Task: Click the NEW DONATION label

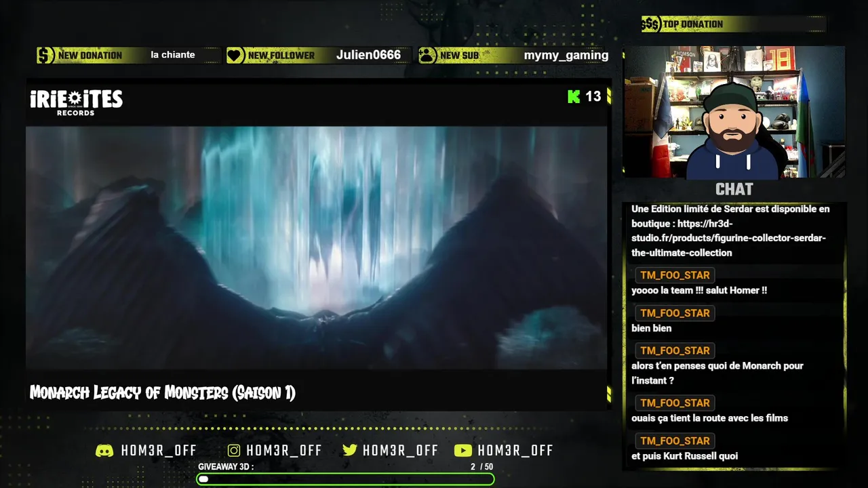Action: coord(90,56)
